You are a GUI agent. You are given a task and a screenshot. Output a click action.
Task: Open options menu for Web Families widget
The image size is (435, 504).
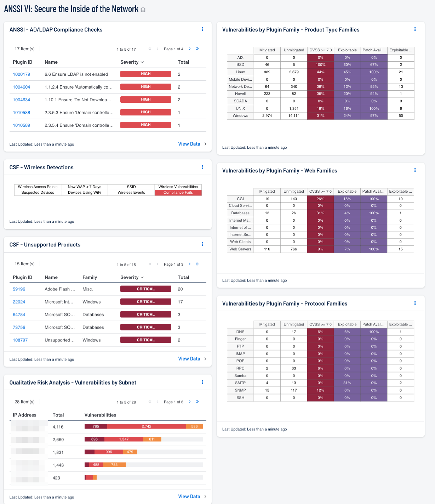(x=415, y=170)
